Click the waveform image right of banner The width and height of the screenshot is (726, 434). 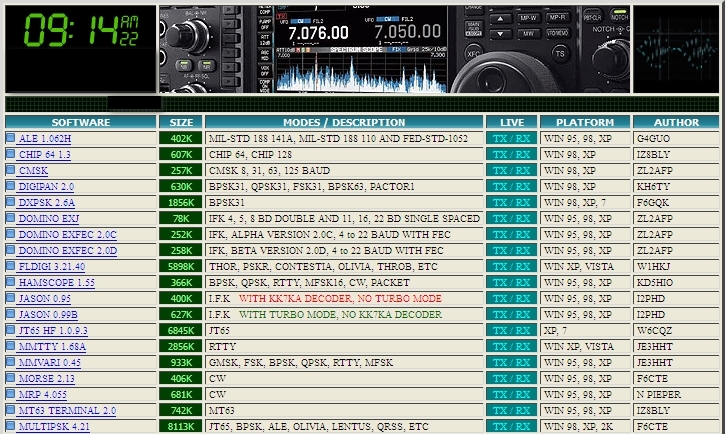coord(676,49)
